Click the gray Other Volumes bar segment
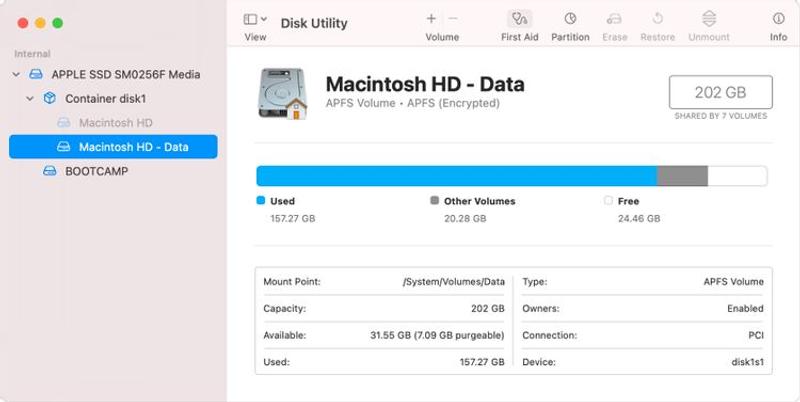800x402 pixels. [x=682, y=176]
